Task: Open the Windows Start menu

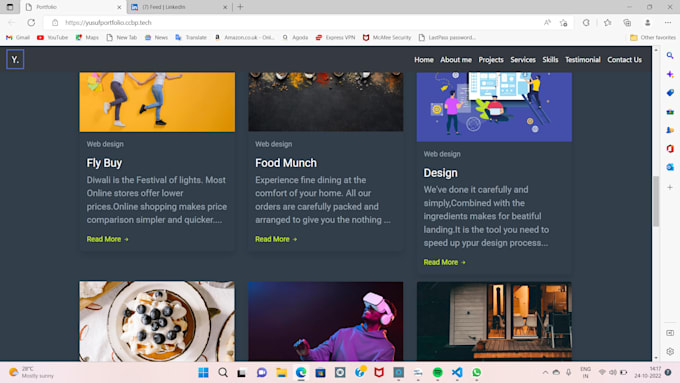Action: click(203, 373)
